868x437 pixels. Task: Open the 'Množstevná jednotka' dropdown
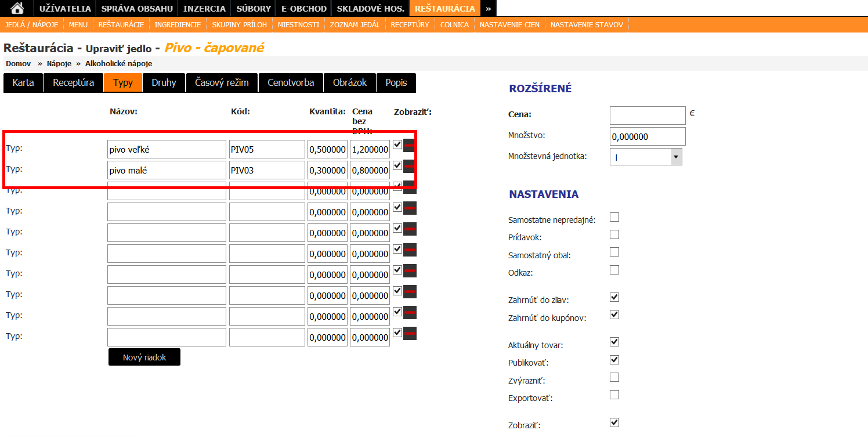646,157
